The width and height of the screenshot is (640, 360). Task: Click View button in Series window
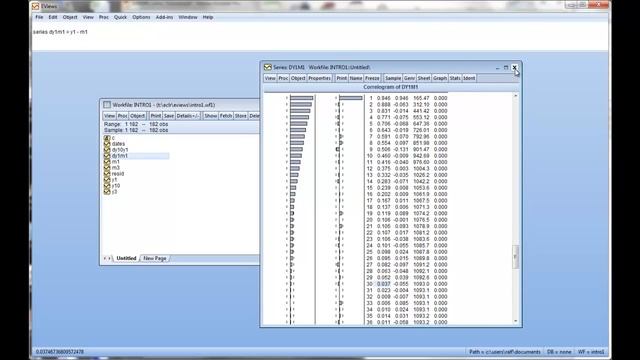coord(270,78)
